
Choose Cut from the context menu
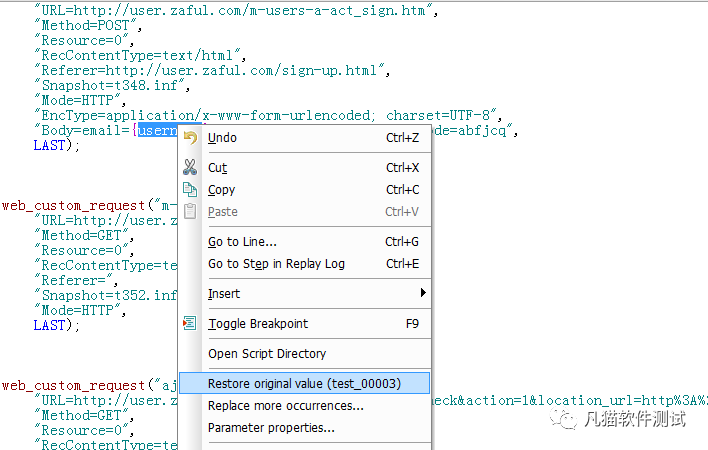pyautogui.click(x=305, y=167)
